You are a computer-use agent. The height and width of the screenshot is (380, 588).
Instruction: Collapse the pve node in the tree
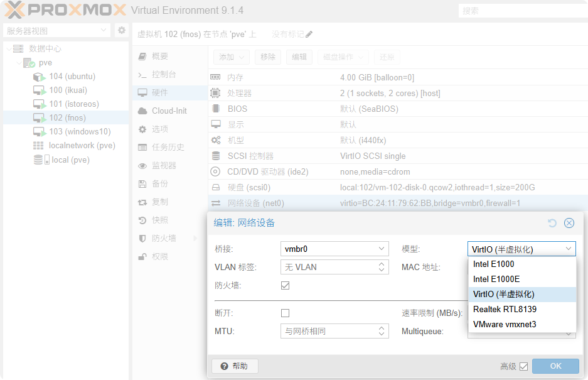tap(18, 62)
